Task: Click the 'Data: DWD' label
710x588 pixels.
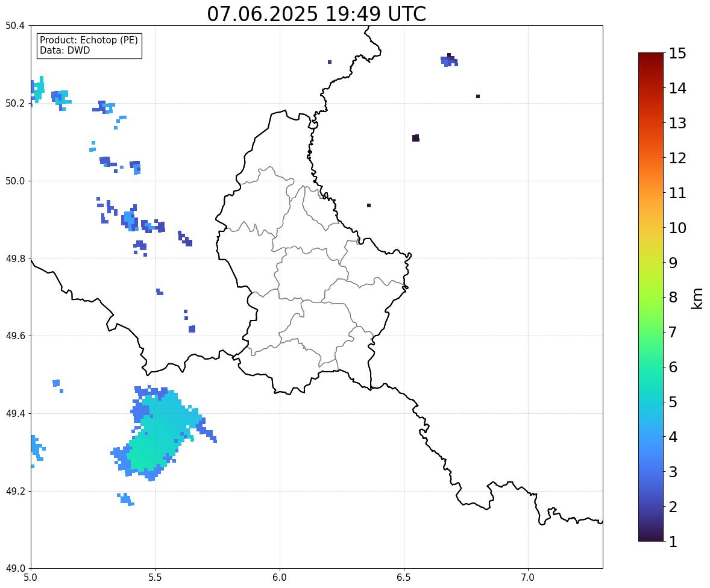Action: pos(64,50)
